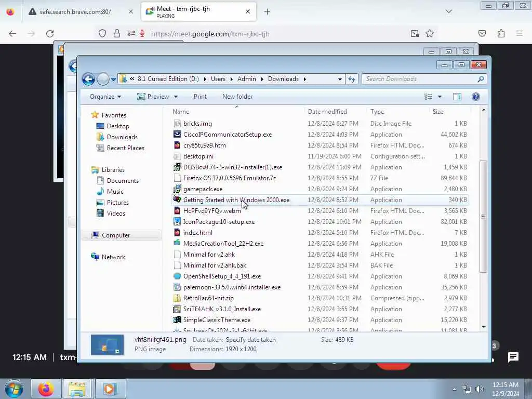532x399 pixels.
Task: Click Users in the address breadcrumb
Action: click(218, 79)
